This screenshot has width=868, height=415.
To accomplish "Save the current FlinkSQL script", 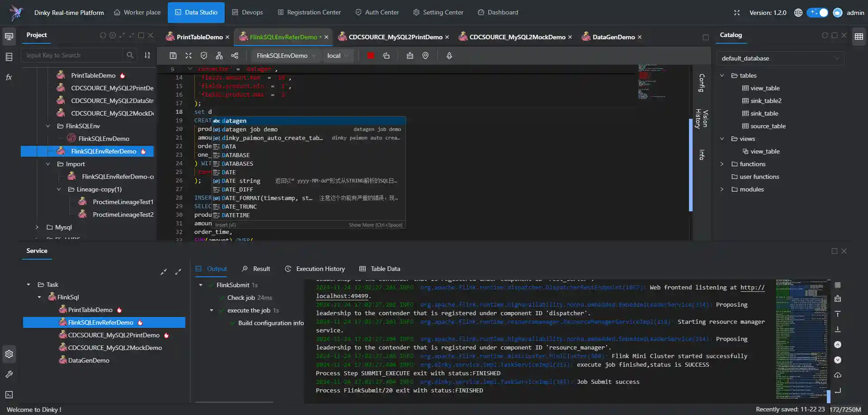I will click(x=173, y=56).
